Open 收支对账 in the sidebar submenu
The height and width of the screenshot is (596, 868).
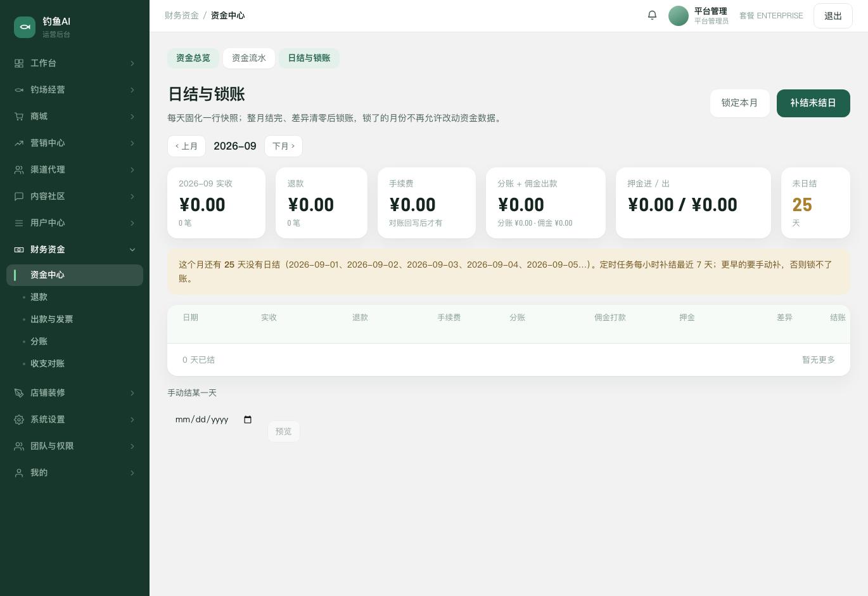click(75, 364)
